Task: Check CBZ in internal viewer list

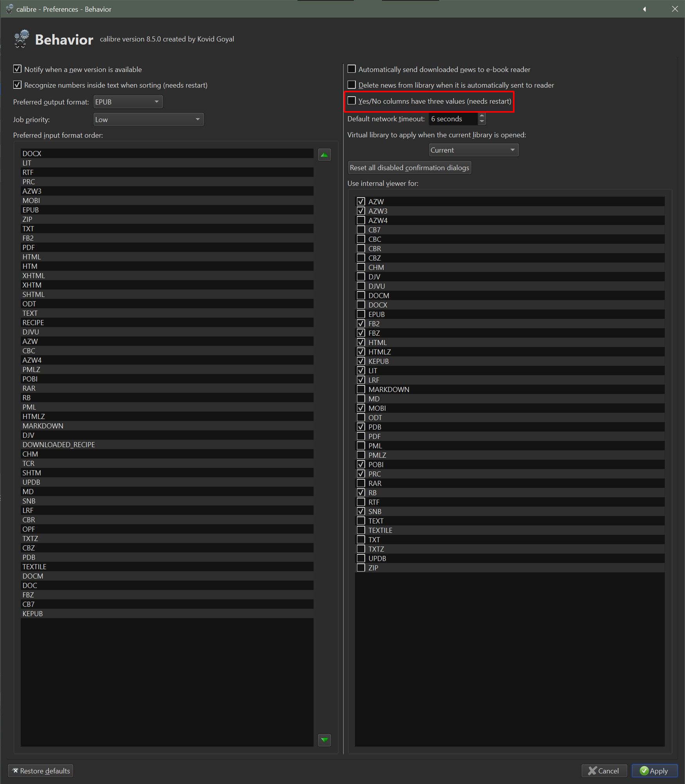Action: (361, 258)
